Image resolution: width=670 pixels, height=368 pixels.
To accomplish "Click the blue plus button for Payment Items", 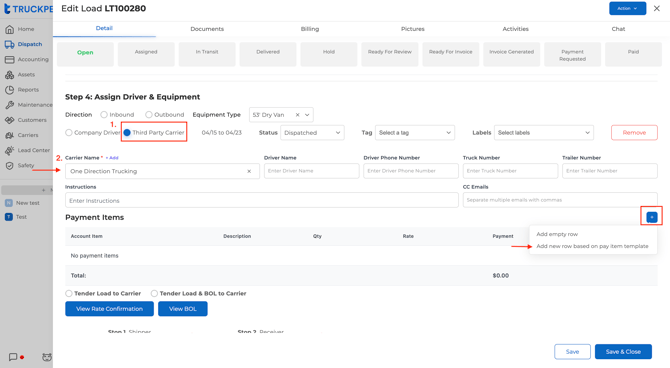I will (x=652, y=217).
